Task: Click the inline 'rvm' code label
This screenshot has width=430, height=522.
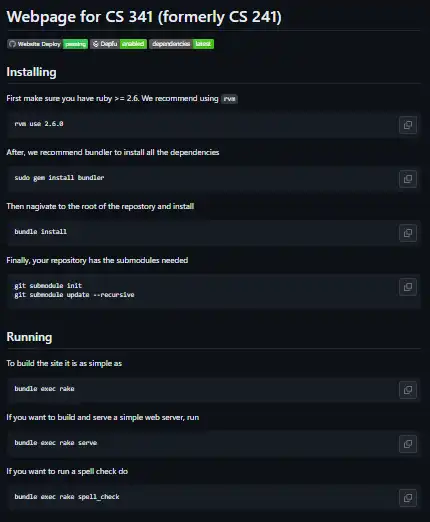Action: pos(229,99)
